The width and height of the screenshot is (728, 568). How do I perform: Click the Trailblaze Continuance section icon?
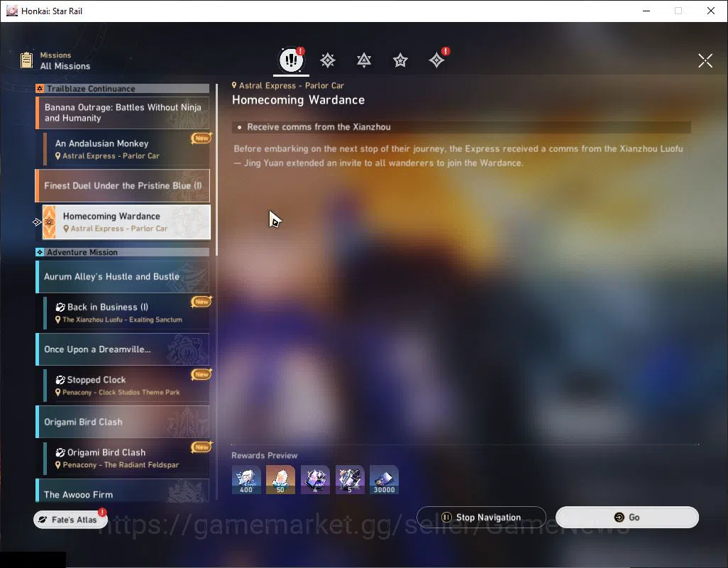point(40,88)
